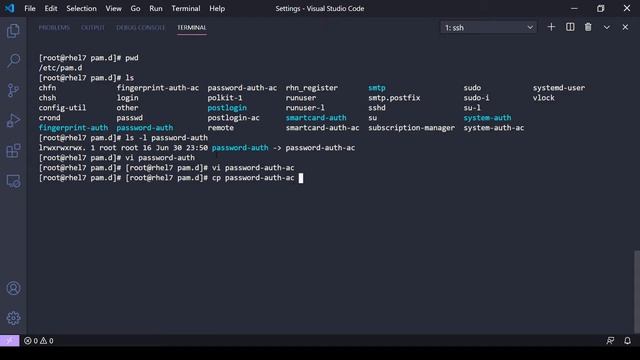
Task: Open the Edit menu
Action: click(x=51, y=8)
